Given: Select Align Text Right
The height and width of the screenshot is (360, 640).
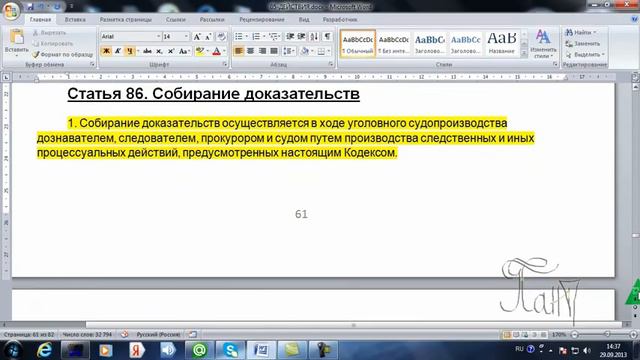Looking at the screenshot, I should pyautogui.click(x=262, y=51).
